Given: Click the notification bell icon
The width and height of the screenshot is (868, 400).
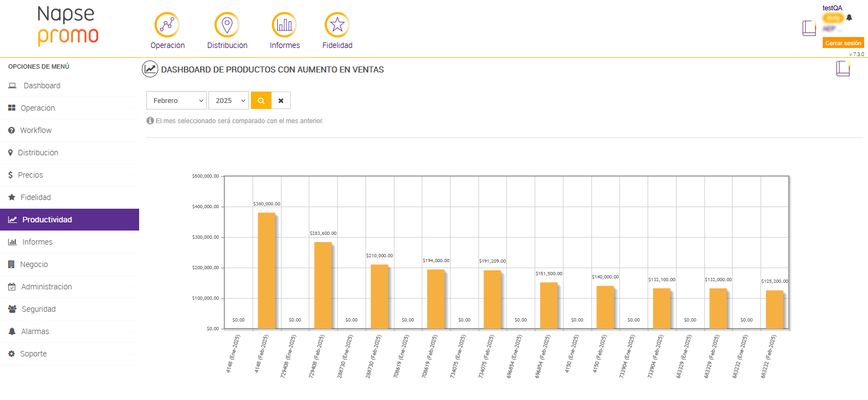Looking at the screenshot, I should (849, 17).
